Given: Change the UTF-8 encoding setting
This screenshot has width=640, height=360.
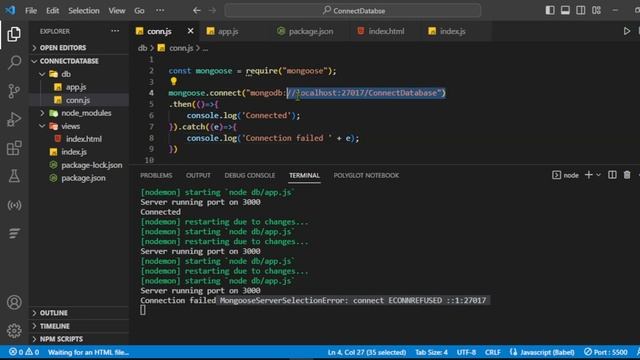Looking at the screenshot, I should [466, 352].
